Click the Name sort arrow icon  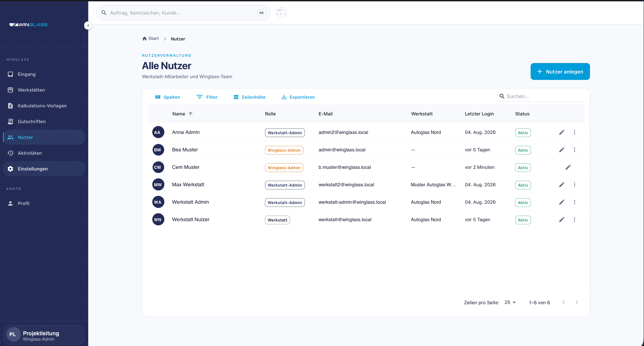point(191,114)
